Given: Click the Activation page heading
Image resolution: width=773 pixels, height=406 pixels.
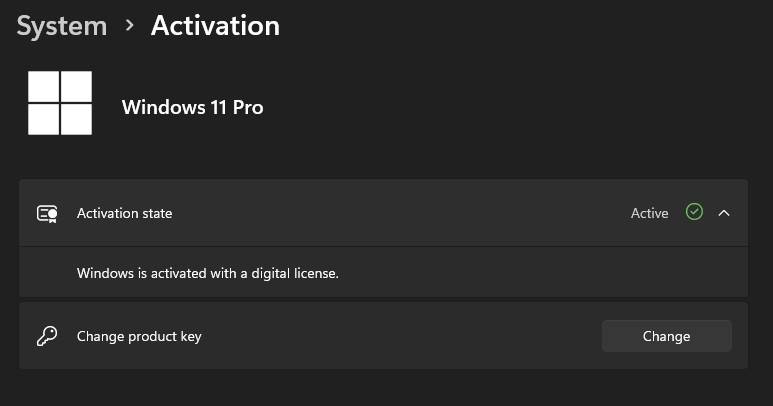Looking at the screenshot, I should (x=215, y=26).
